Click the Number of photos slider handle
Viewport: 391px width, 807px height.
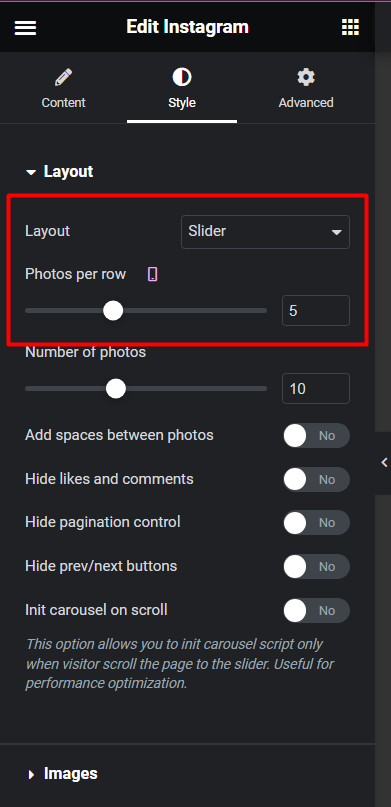click(x=116, y=389)
